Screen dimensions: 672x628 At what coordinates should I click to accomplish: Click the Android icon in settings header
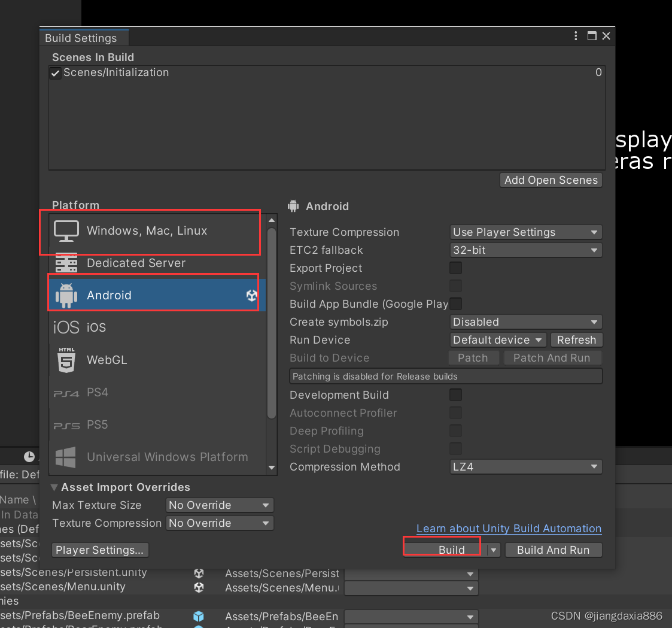pyautogui.click(x=293, y=206)
